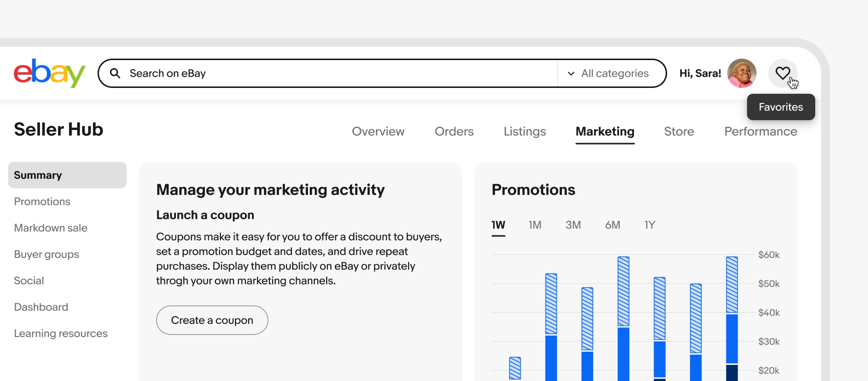Screen dimensions: 868x381
Task: Open Favorites via the heart icon
Action: click(782, 73)
